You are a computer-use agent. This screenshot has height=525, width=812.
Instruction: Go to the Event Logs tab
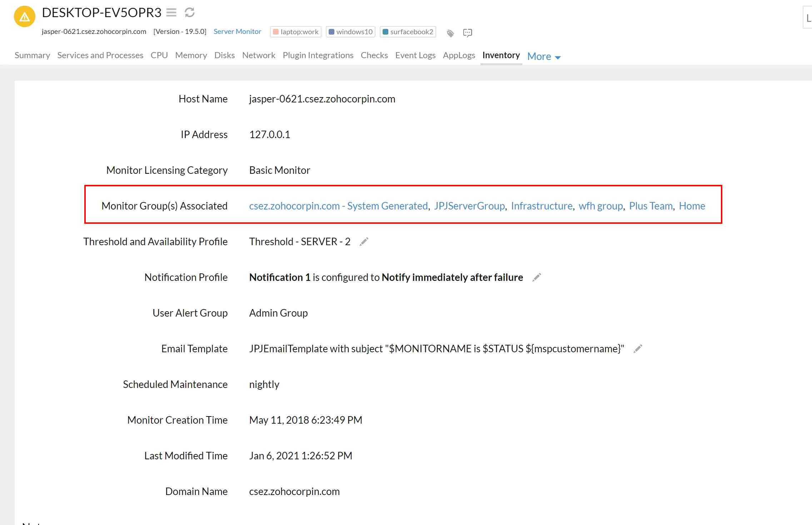tap(415, 55)
